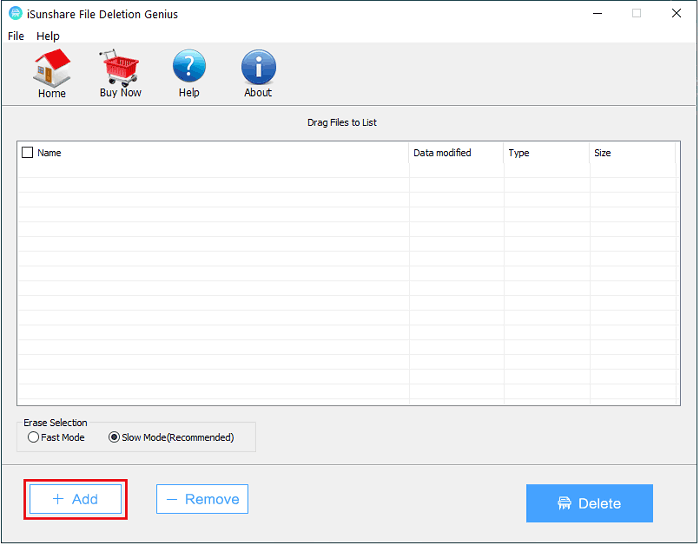Sort by the Type column header
700x545 pixels.
tap(546, 153)
